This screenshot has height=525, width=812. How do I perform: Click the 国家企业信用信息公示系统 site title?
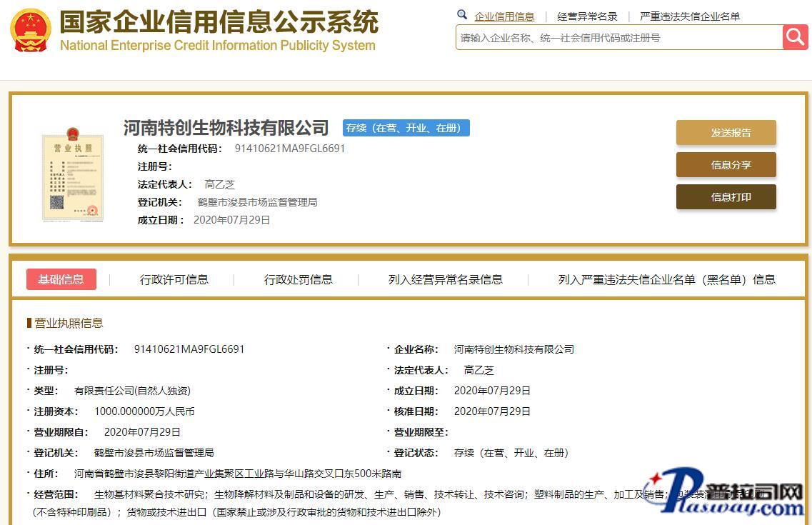[219, 22]
